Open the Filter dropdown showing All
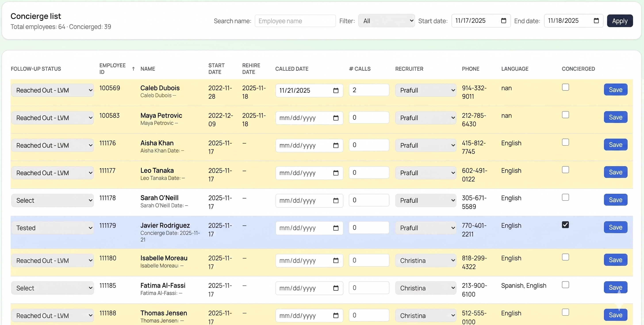 pos(386,21)
